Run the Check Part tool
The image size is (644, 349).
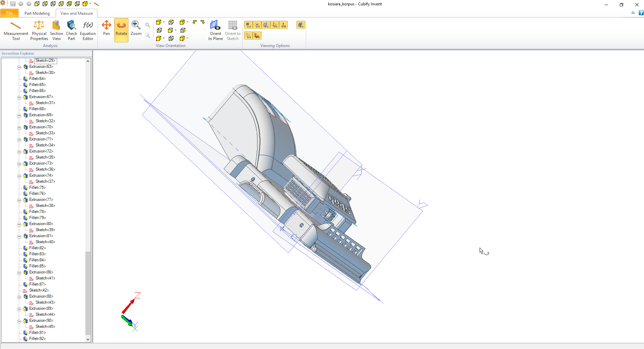pyautogui.click(x=71, y=30)
